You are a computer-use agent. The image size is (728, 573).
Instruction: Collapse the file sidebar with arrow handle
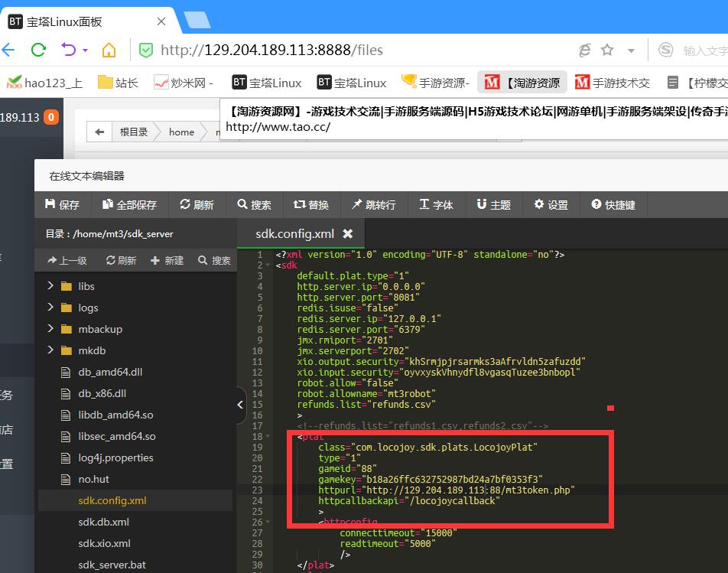click(x=240, y=404)
